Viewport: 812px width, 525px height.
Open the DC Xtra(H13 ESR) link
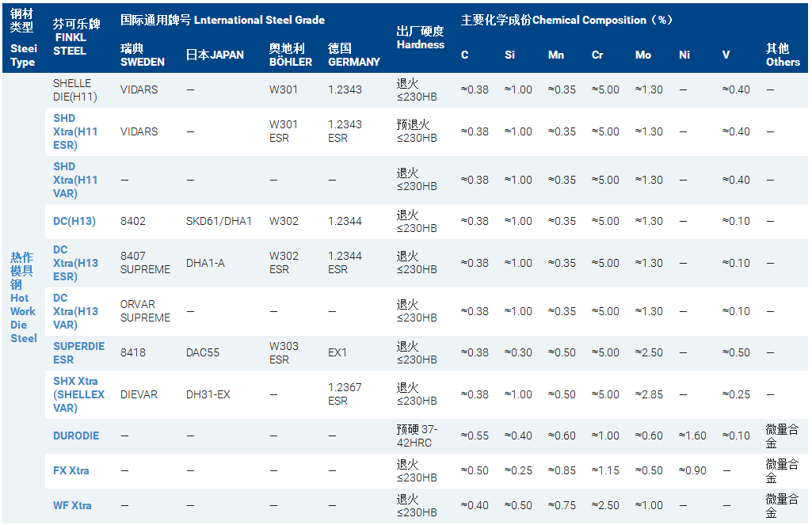click(75, 263)
